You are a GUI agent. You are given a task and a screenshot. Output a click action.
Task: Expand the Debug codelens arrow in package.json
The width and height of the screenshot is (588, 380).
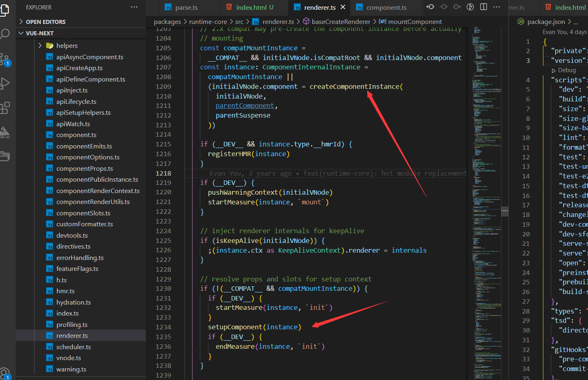click(553, 71)
